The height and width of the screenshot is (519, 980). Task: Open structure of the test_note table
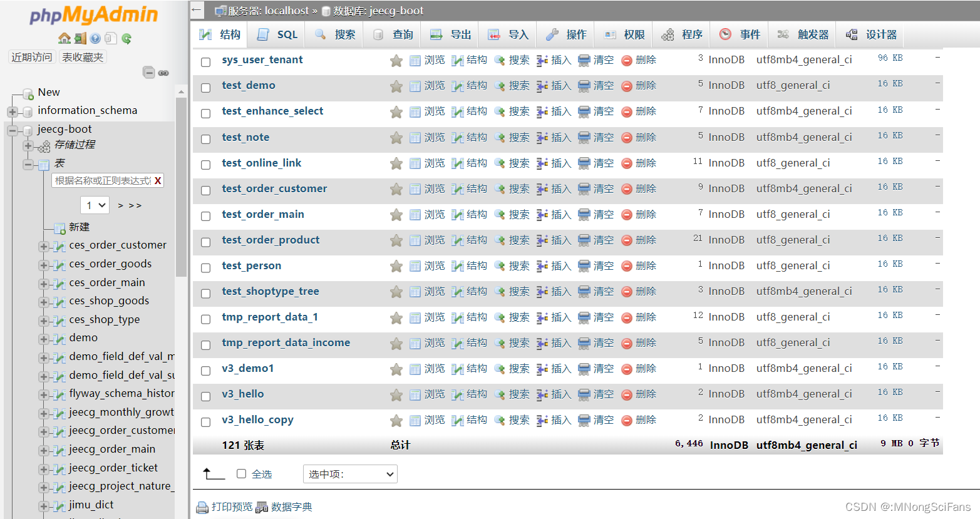[477, 136]
